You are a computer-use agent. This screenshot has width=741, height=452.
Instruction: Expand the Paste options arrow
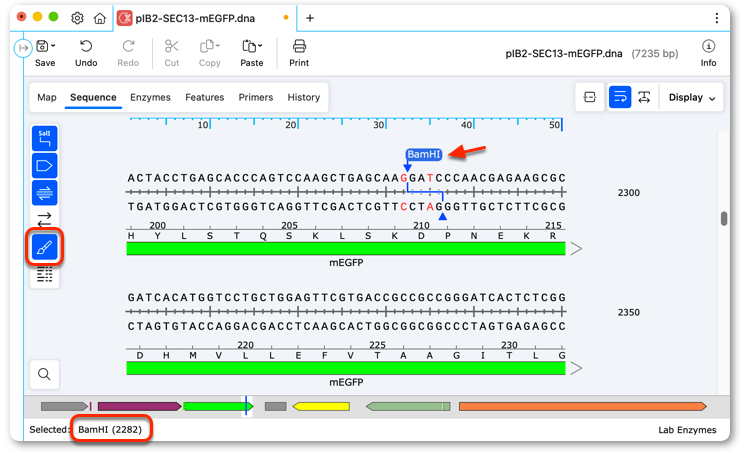[260, 46]
